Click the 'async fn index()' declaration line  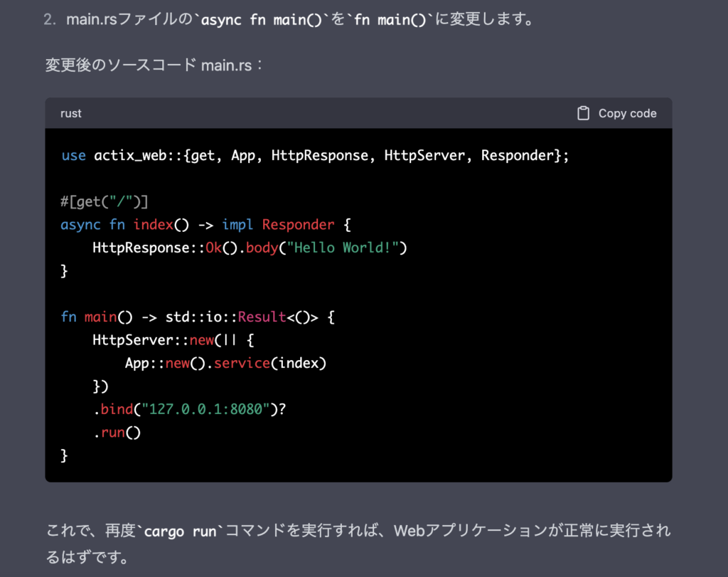pyautogui.click(x=205, y=225)
